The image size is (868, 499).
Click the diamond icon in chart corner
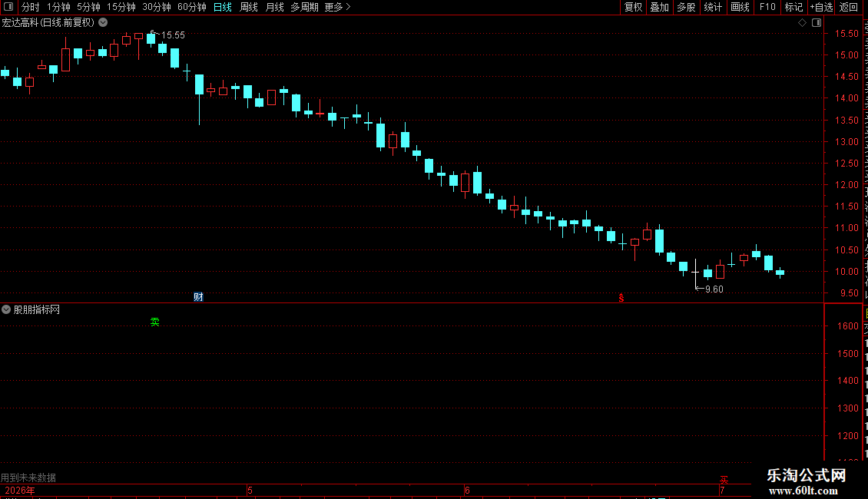[x=802, y=23]
